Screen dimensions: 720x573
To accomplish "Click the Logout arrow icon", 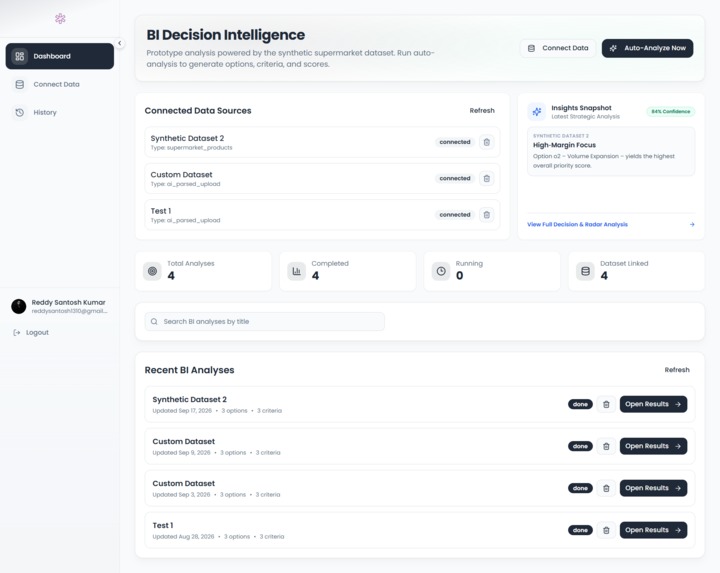I will [x=17, y=332].
